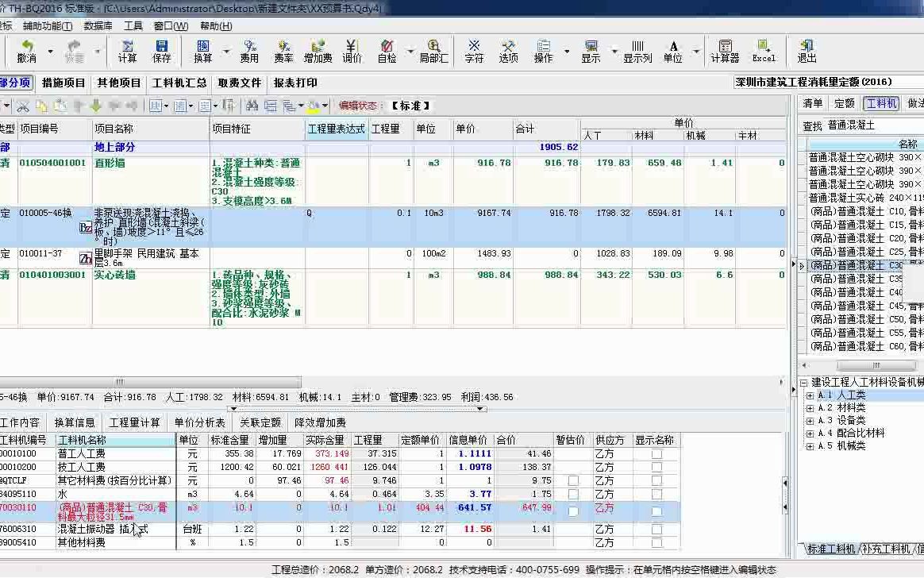Open the 换算 conversion tool

click(x=202, y=52)
